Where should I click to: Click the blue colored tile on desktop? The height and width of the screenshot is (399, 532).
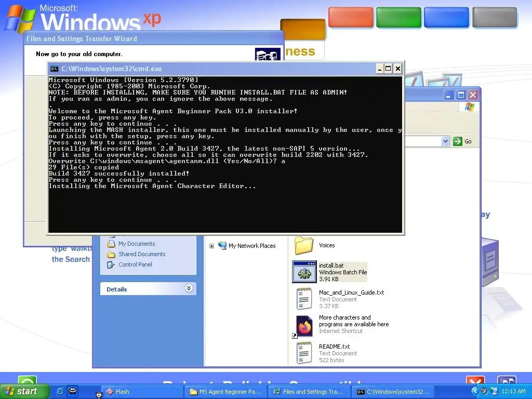point(446,17)
